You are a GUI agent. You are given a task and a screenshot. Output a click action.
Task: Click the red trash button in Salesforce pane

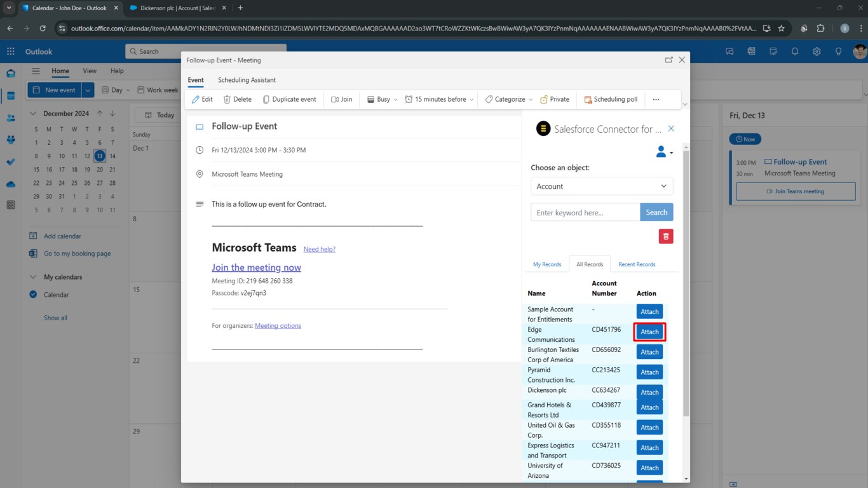click(666, 236)
